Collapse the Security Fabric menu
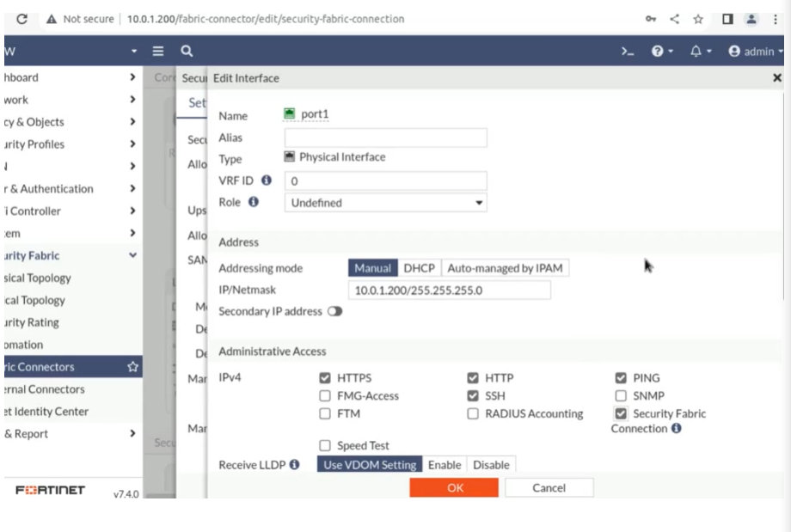The width and height of the screenshot is (791, 532). (x=132, y=255)
